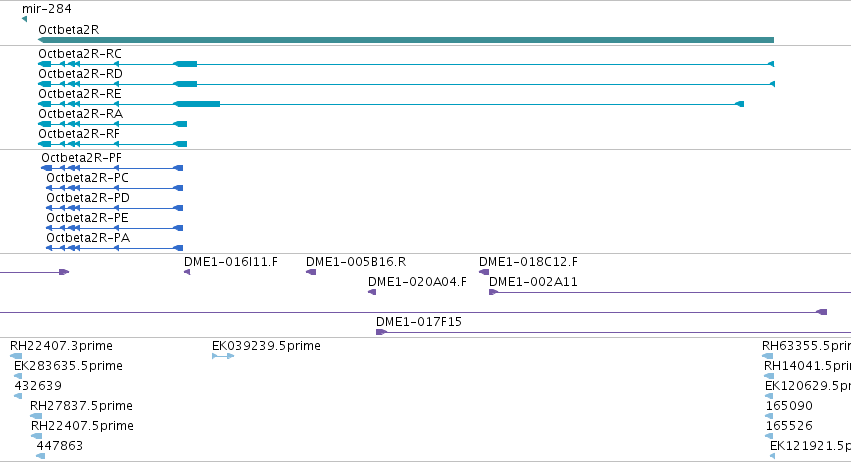Click the DME1-017F15 feature arrow
The image size is (851, 462).
pyautogui.click(x=382, y=332)
